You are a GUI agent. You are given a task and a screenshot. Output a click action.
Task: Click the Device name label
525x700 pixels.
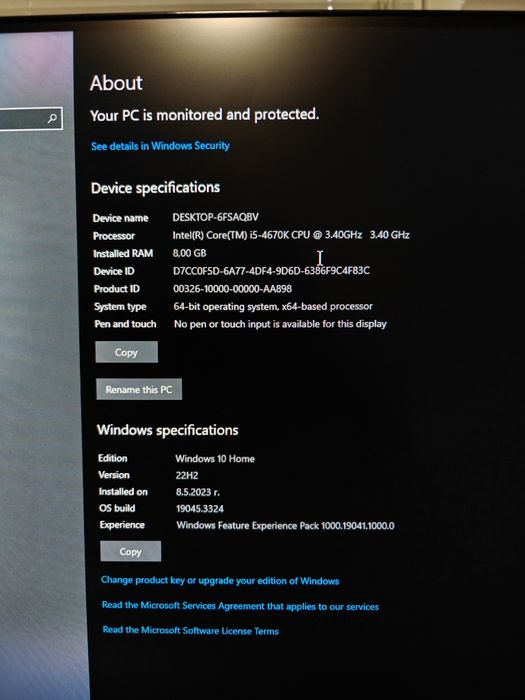pyautogui.click(x=121, y=218)
